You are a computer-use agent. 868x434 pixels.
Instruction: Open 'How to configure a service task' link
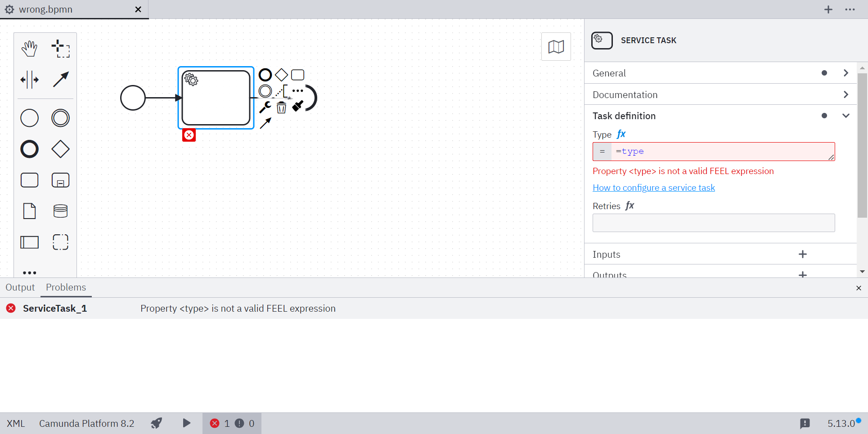[654, 188]
